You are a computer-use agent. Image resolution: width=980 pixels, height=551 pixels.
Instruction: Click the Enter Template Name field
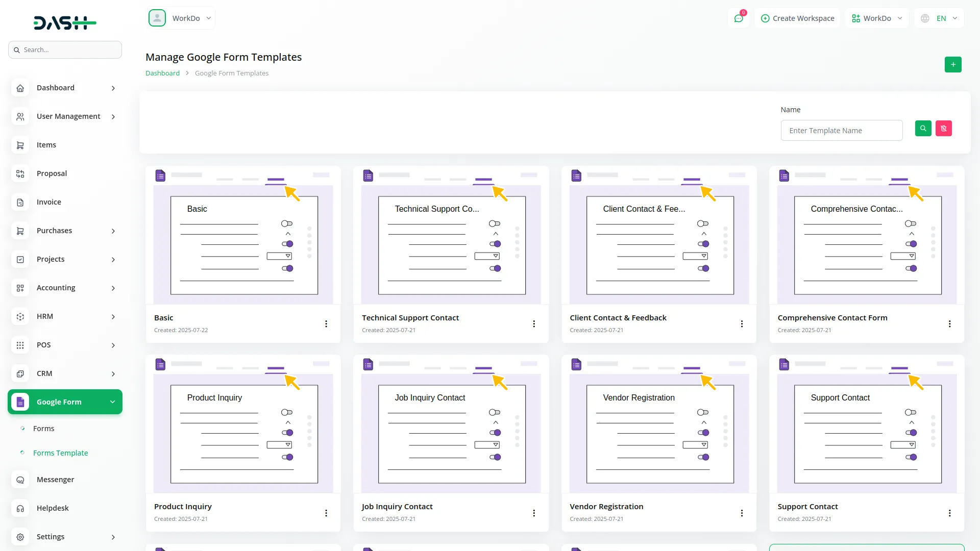tap(841, 130)
